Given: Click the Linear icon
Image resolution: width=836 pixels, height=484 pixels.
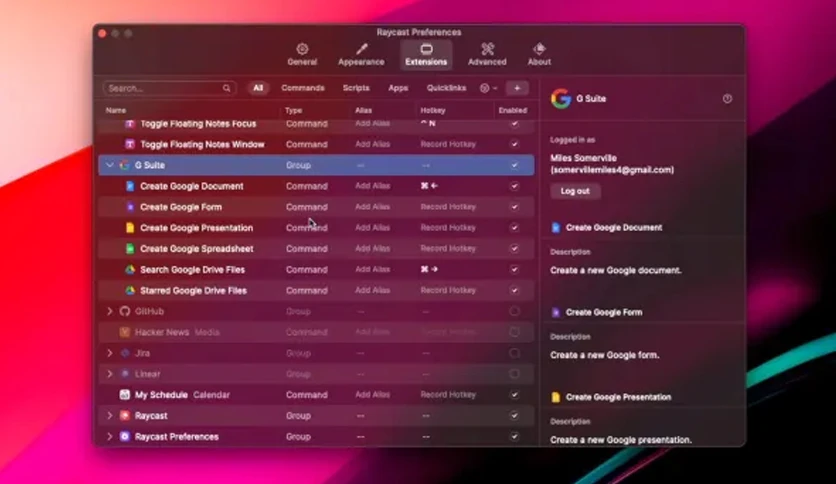Looking at the screenshot, I should click(x=125, y=374).
